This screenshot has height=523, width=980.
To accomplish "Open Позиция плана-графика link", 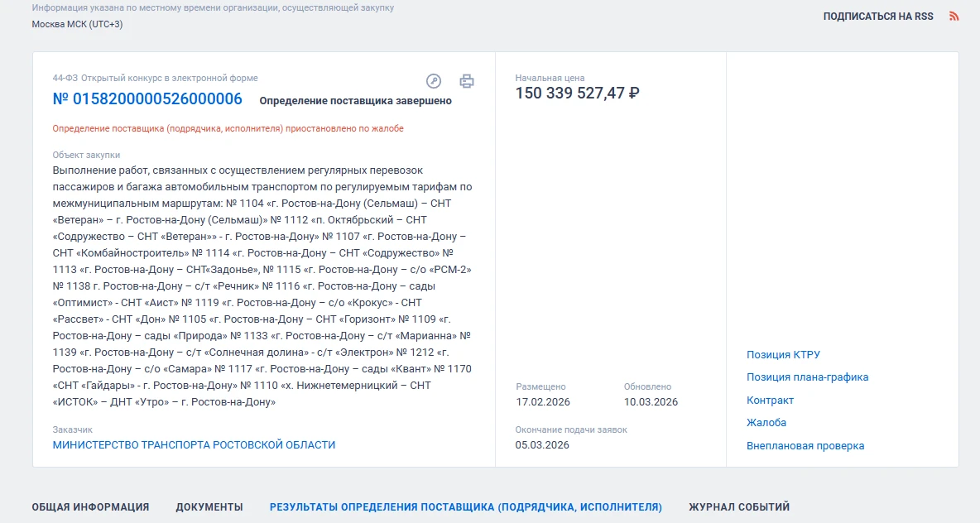I will [807, 377].
